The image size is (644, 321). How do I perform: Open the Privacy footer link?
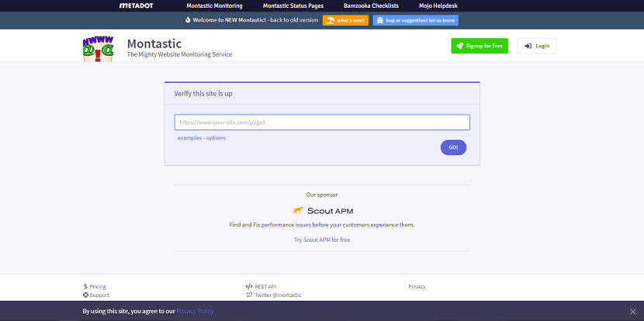pos(417,287)
